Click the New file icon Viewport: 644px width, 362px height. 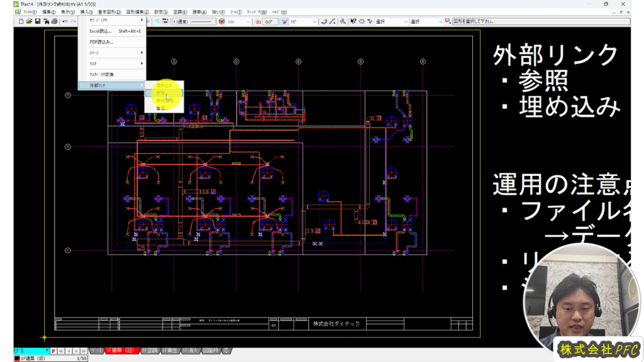click(x=21, y=21)
